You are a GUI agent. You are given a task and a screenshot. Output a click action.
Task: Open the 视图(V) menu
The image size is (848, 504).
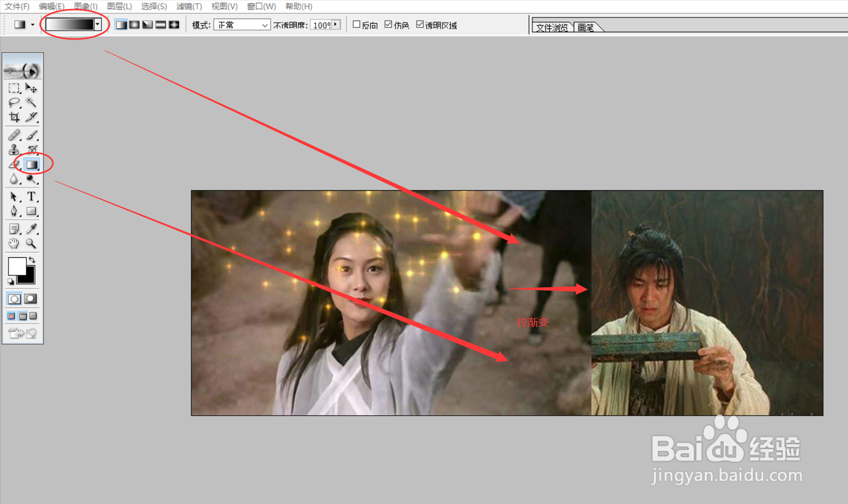[x=224, y=6]
